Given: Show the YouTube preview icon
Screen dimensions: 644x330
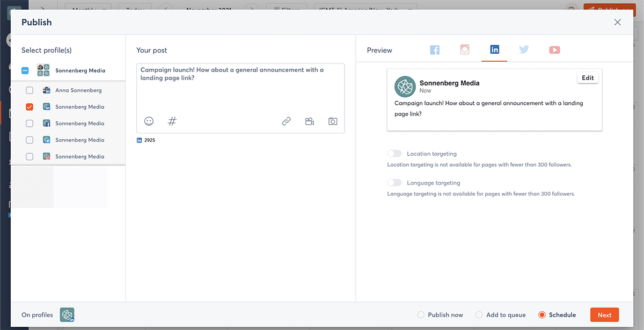Looking at the screenshot, I should tap(554, 50).
